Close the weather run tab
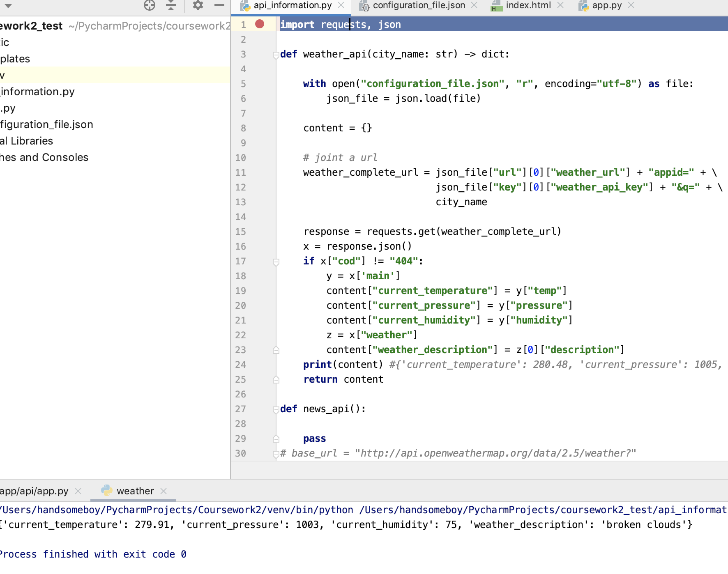Viewport: 728px width, 574px height. tap(164, 491)
